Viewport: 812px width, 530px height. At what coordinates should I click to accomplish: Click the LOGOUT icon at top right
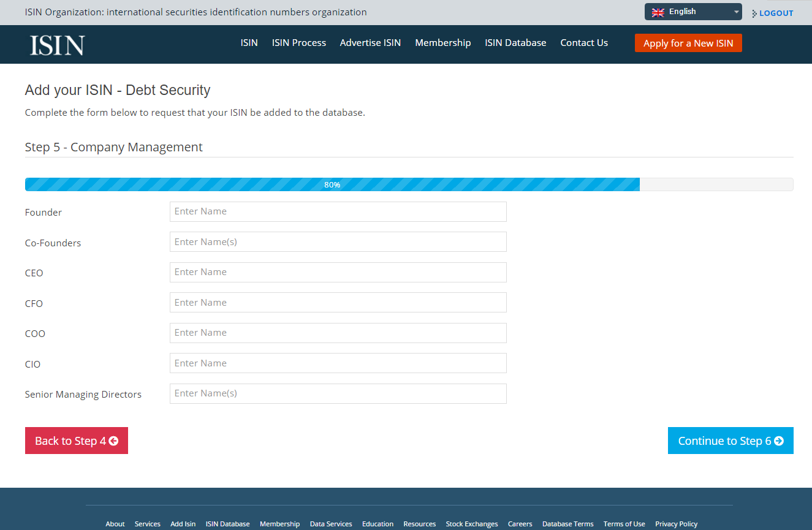(x=758, y=13)
